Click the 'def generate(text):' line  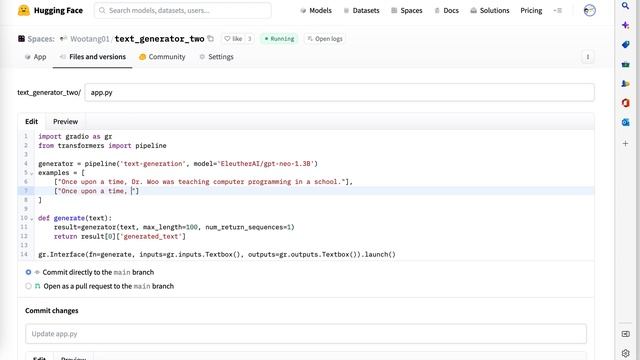75,218
